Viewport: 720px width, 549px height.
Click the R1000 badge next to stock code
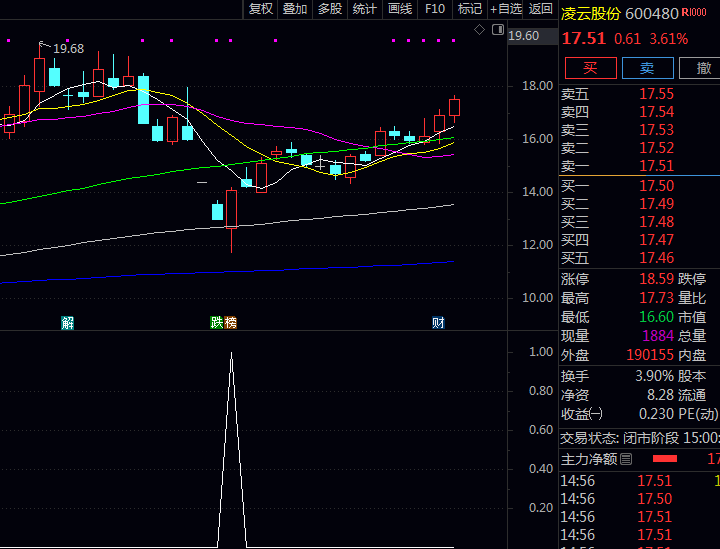tap(693, 12)
